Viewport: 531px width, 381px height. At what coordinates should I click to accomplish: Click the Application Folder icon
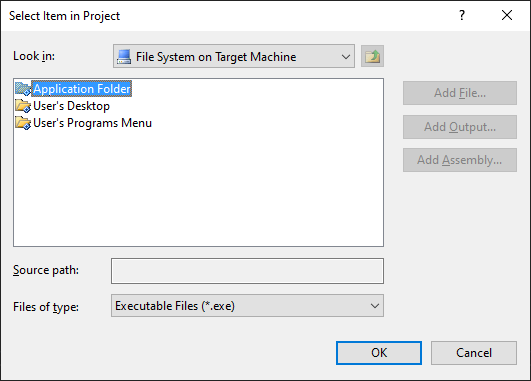click(x=23, y=89)
